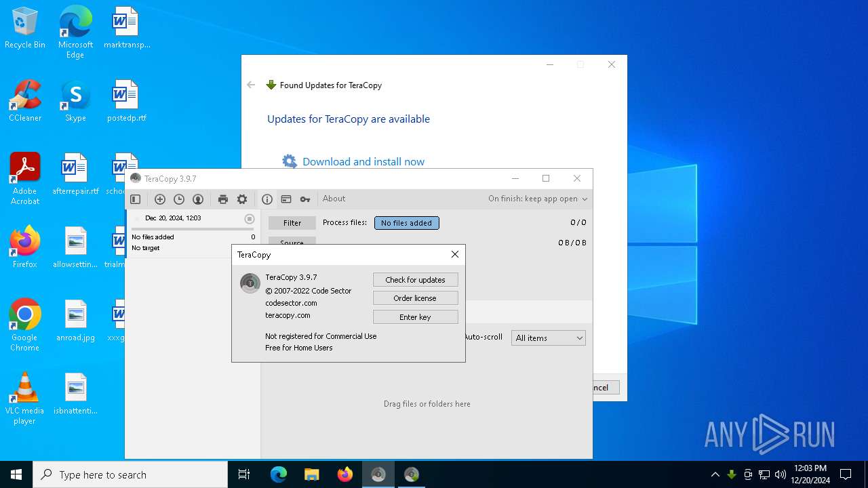The image size is (868, 488).
Task: Click the No files added process button
Action: [407, 223]
